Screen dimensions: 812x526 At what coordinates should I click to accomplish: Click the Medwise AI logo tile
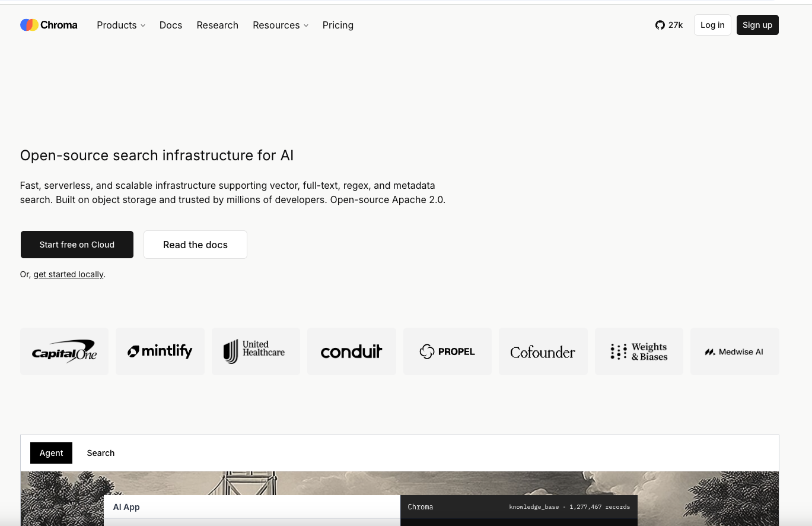click(x=735, y=351)
